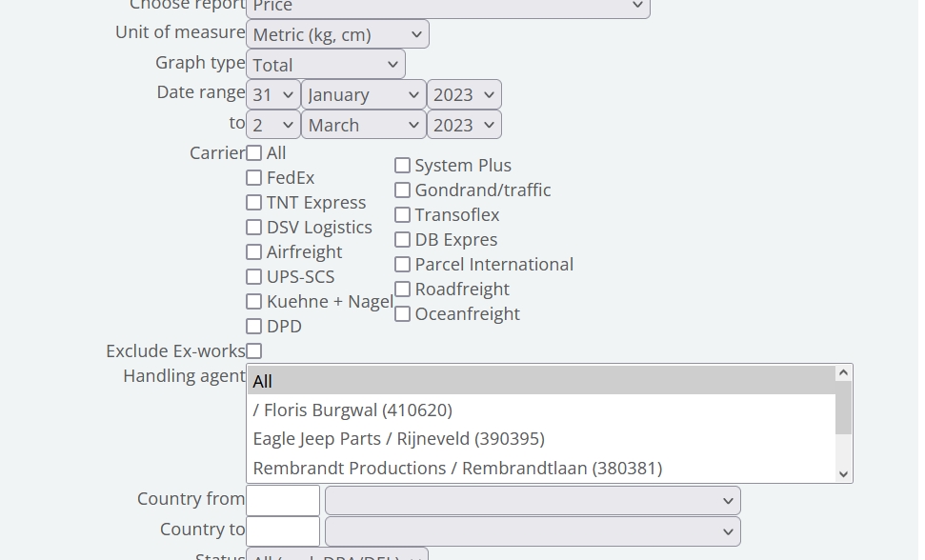This screenshot has height=560, width=925.
Task: Tick the DSV Logistics checkbox
Action: 254,228
